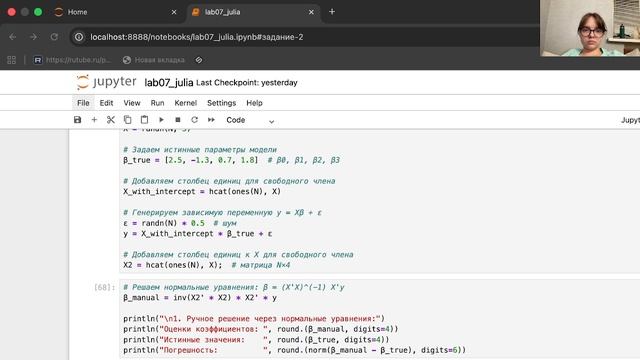
Task: Save the notebook with the floppy icon
Action: tap(78, 120)
